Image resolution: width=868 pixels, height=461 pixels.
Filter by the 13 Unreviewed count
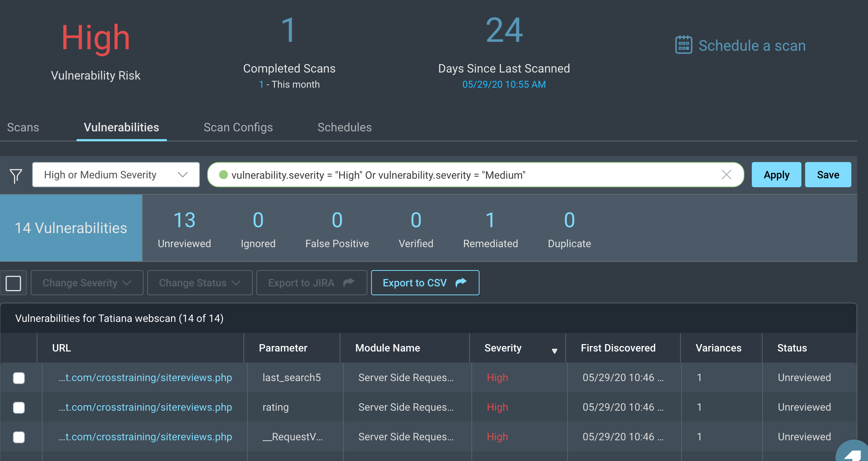(x=184, y=229)
